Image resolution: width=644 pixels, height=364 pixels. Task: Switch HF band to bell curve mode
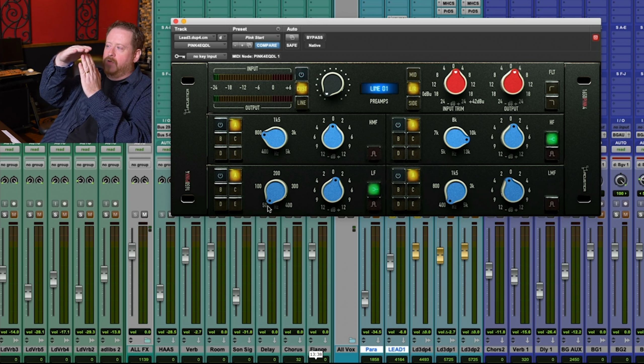point(552,154)
